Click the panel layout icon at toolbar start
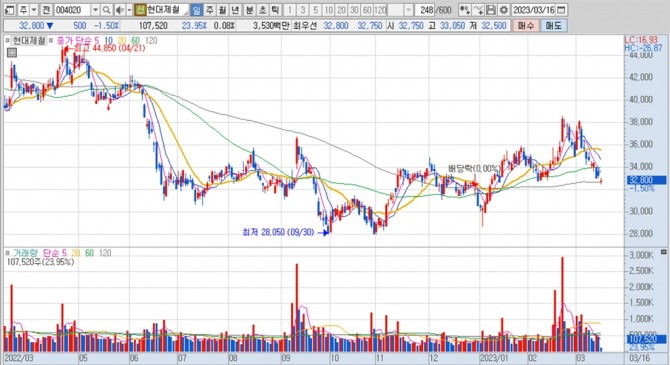This screenshot has width=670, height=365. [9, 10]
